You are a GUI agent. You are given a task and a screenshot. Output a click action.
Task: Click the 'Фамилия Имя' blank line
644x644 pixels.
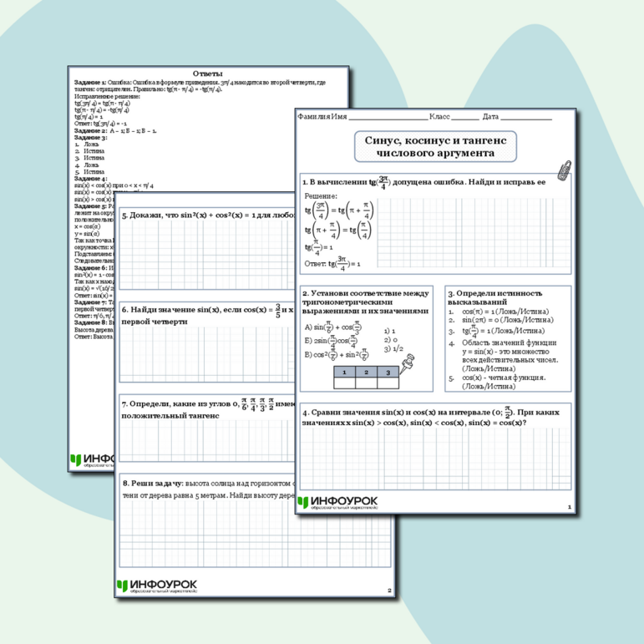pyautogui.click(x=387, y=118)
